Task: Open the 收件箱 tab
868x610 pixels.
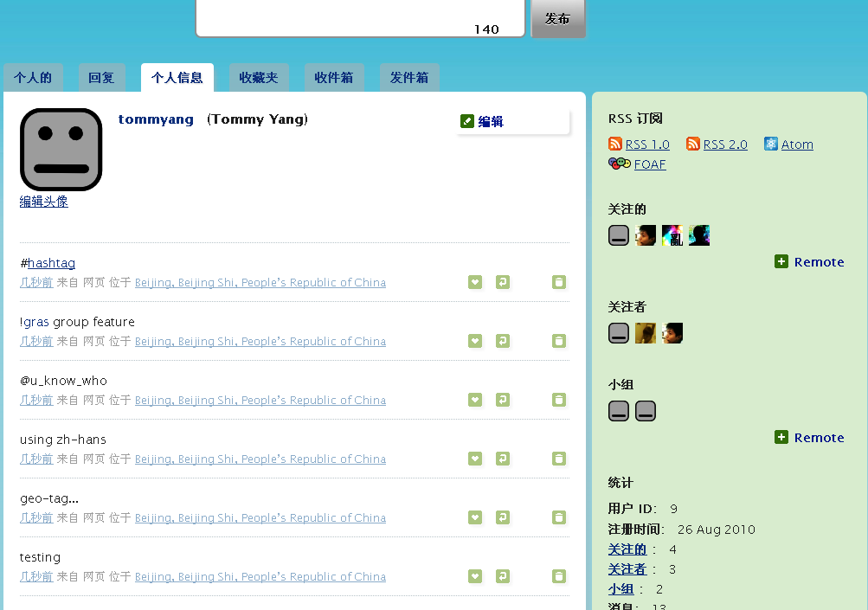Action: pos(333,78)
